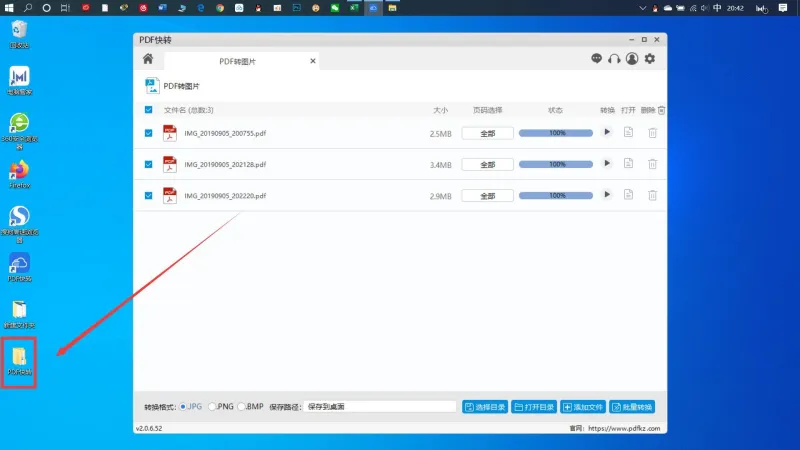Go to the home icon
This screenshot has width=800, height=450.
(x=148, y=59)
